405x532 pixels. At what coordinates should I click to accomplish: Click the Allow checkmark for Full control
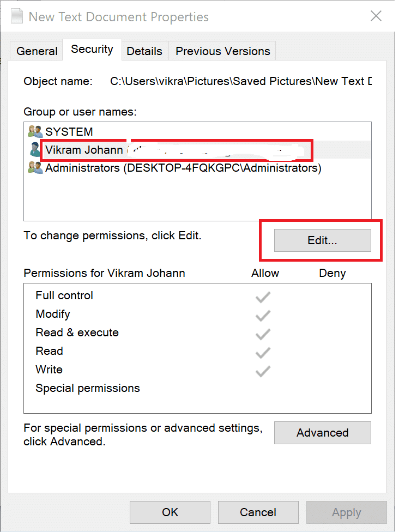click(263, 296)
